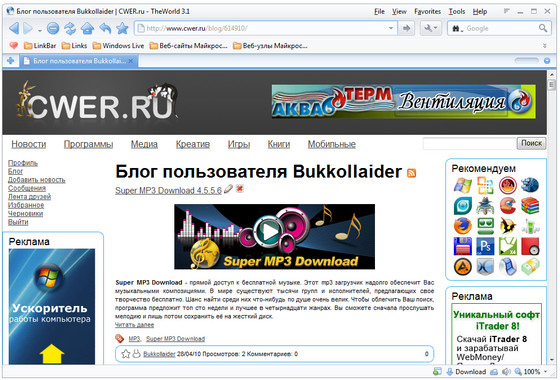This screenshot has width=560, height=380.
Task: Toggle the favorite star on Bukkollaider post
Action: pyautogui.click(x=126, y=354)
